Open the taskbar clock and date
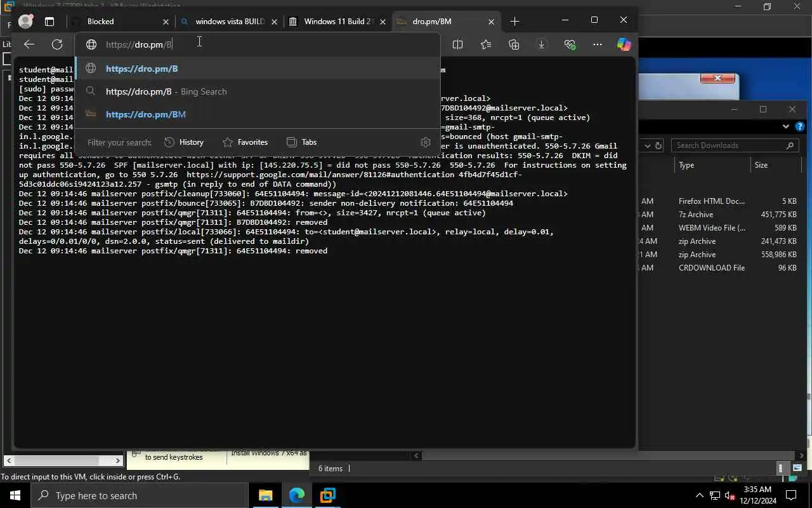The image size is (812, 508). pyautogui.click(x=757, y=495)
